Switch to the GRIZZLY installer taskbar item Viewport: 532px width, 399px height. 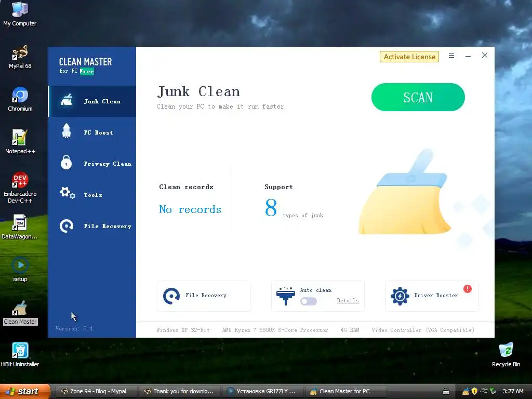pyautogui.click(x=262, y=391)
